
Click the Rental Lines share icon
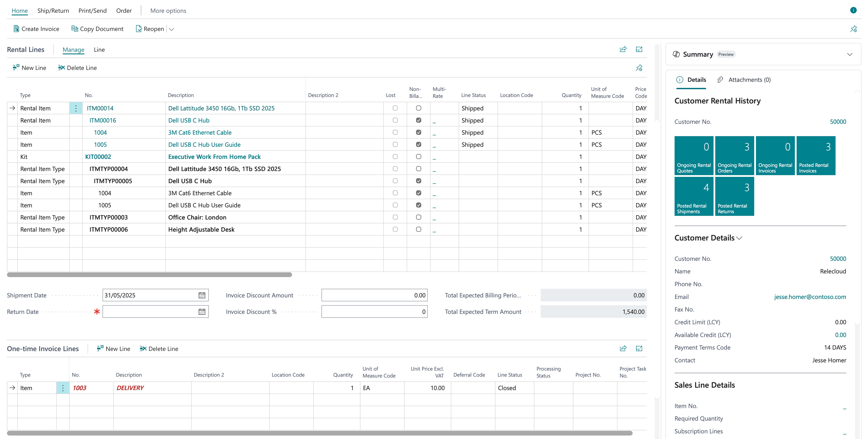pyautogui.click(x=623, y=49)
